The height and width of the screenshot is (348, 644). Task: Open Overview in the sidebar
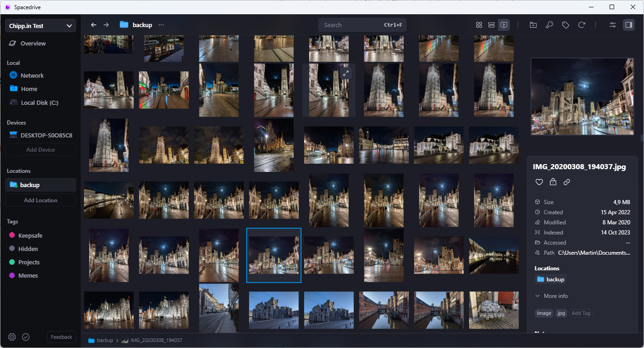click(x=33, y=43)
